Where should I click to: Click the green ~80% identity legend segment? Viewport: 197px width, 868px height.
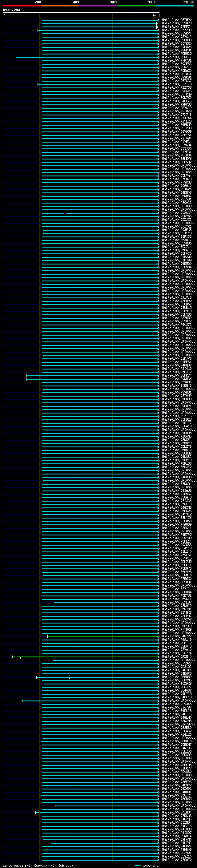[x=137, y=6]
